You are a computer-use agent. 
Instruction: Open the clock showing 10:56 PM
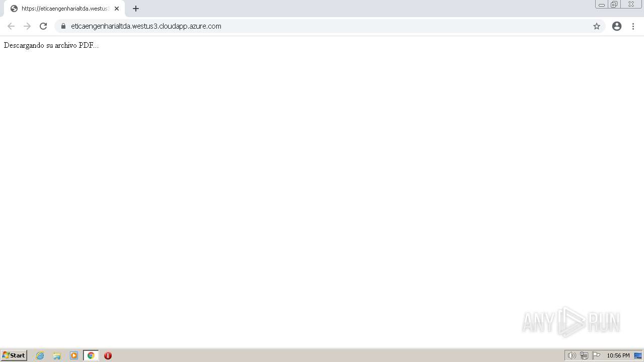tap(618, 355)
